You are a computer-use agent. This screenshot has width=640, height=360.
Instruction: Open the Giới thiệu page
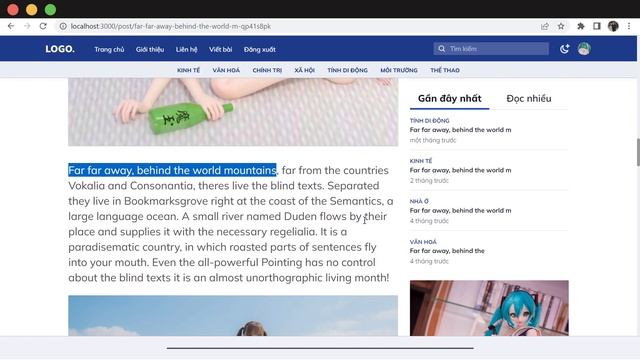coord(150,49)
